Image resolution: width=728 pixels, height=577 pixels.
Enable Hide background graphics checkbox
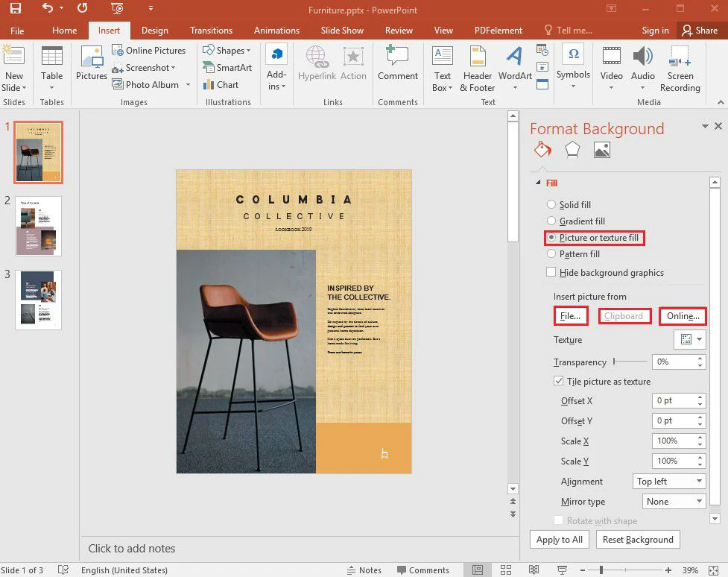(x=551, y=272)
